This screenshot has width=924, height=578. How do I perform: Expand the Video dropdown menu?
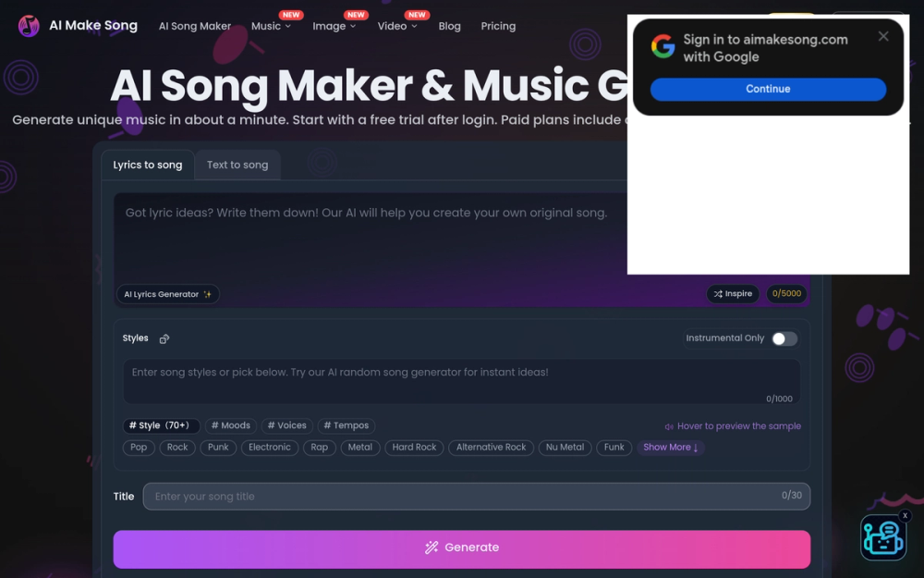pyautogui.click(x=397, y=26)
